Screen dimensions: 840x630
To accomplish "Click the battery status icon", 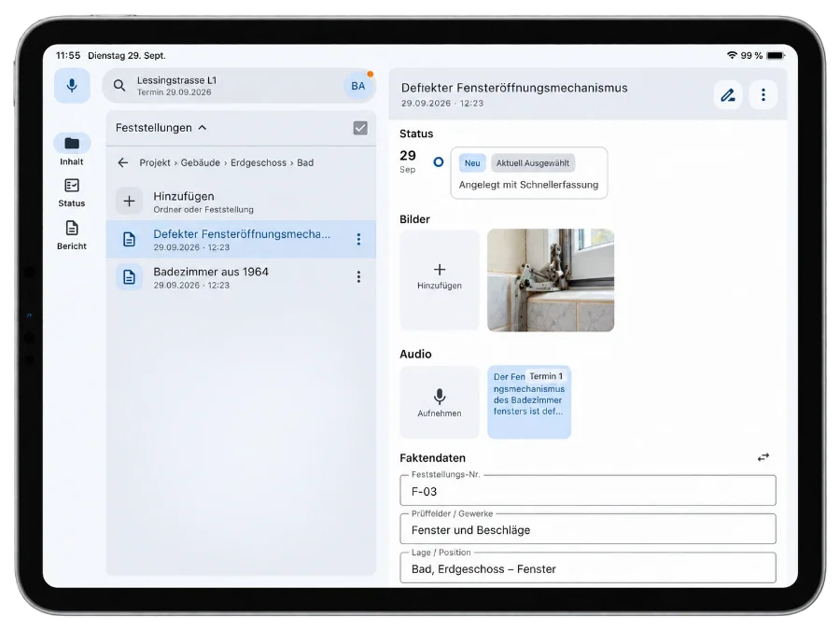I will [x=776, y=55].
